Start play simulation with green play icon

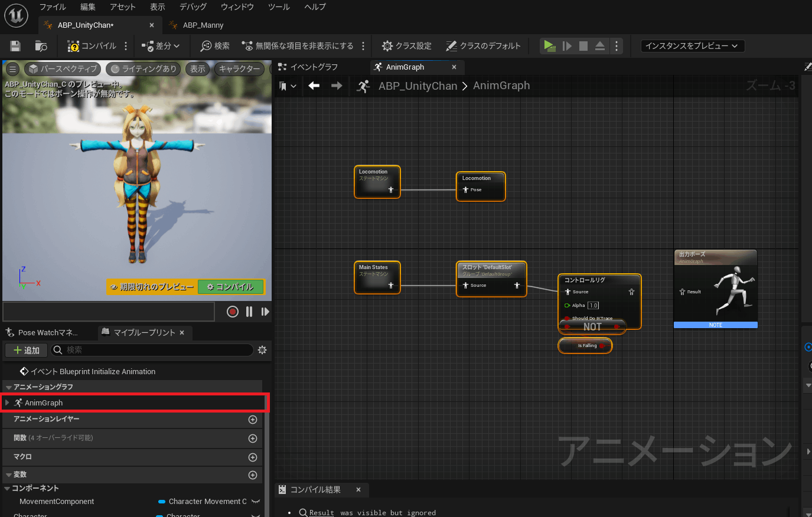(550, 46)
